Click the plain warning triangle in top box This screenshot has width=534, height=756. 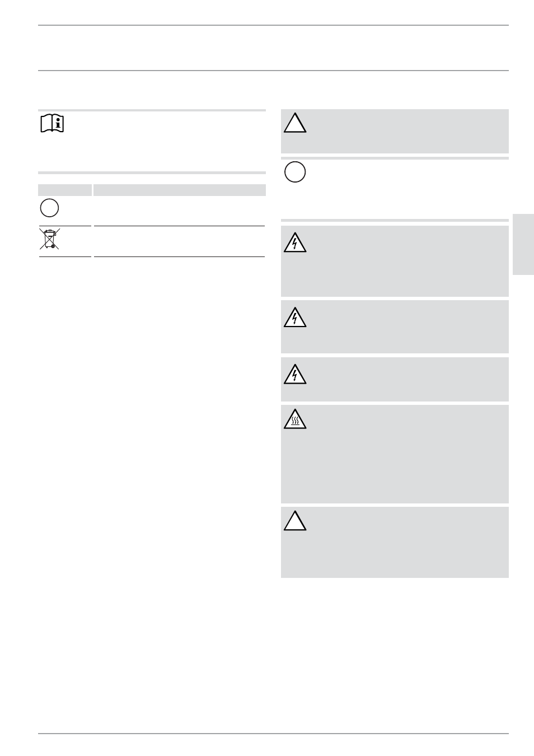click(295, 123)
